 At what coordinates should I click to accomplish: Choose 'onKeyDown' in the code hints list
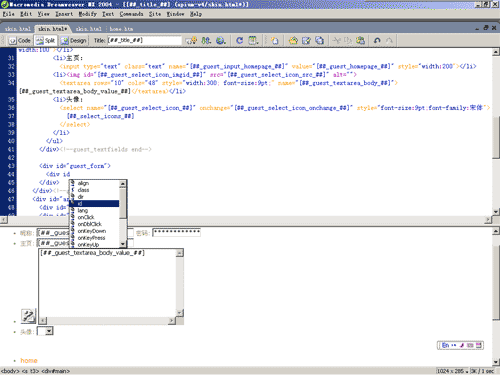[92, 231]
